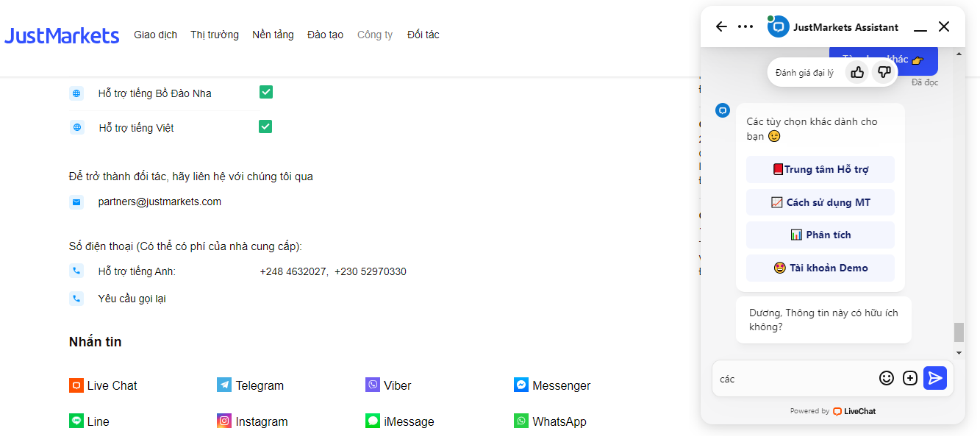Open the Thị trường menu
Screen dimensions: 980x442
[x=215, y=35]
